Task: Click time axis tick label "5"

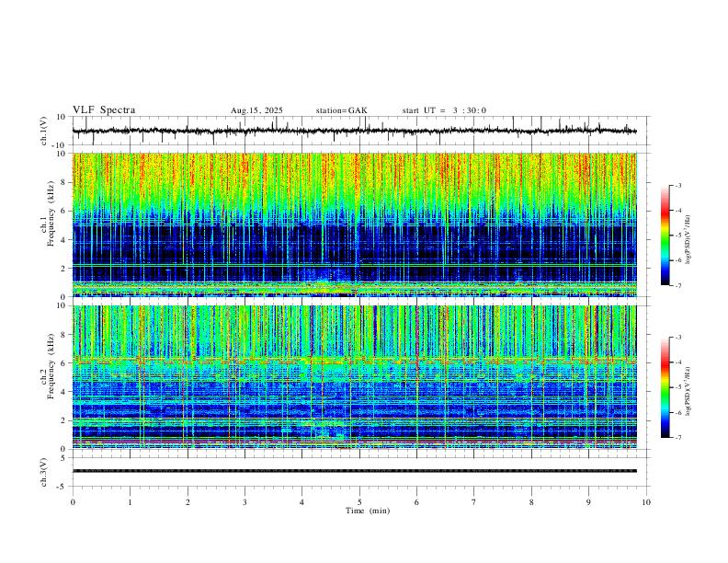Action: (359, 502)
